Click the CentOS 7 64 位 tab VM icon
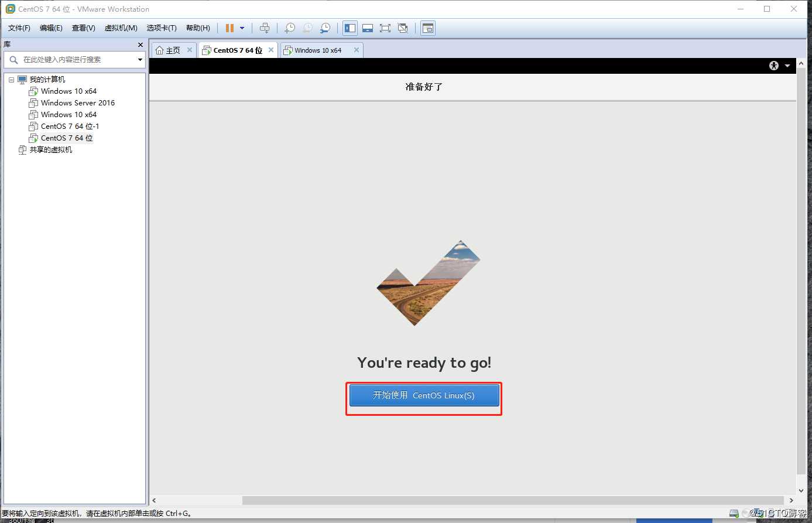This screenshot has width=812, height=523. (206, 50)
